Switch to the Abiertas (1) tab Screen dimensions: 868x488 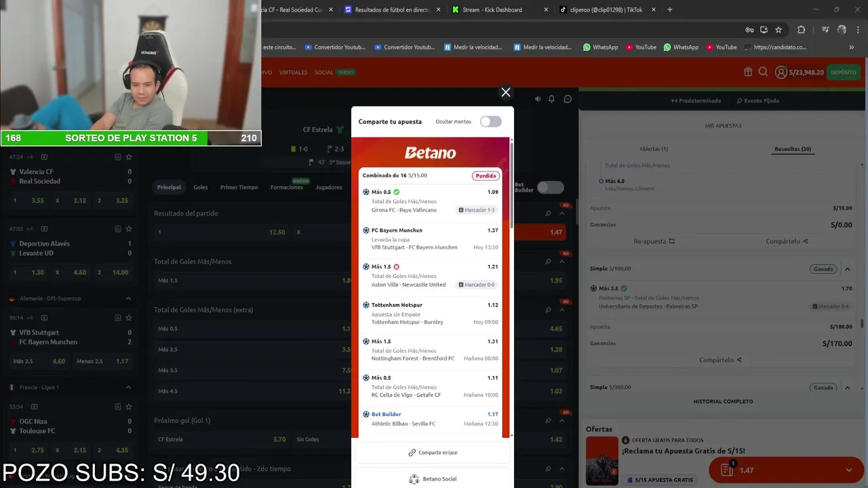tap(654, 149)
